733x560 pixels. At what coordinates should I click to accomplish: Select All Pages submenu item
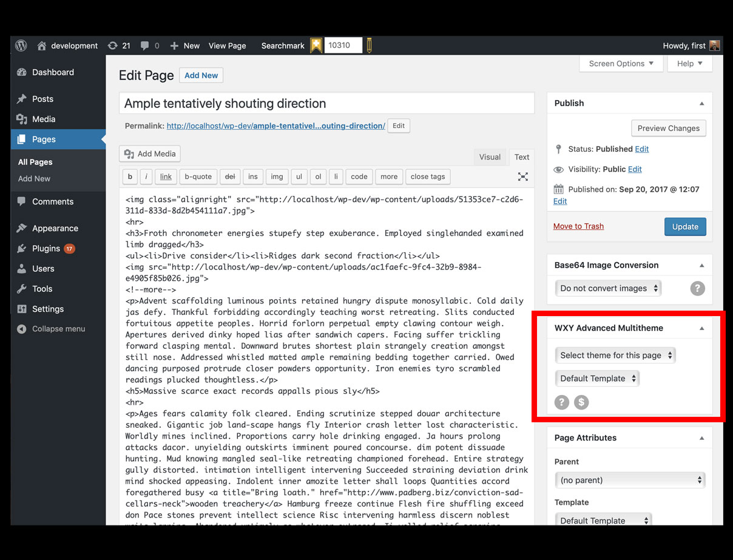pos(35,162)
